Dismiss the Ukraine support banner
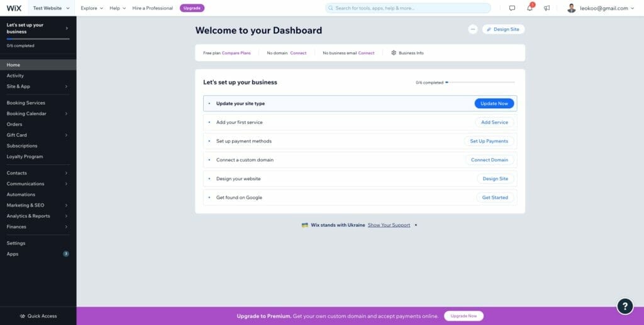Screen dimensions: 644x325 [416, 225]
